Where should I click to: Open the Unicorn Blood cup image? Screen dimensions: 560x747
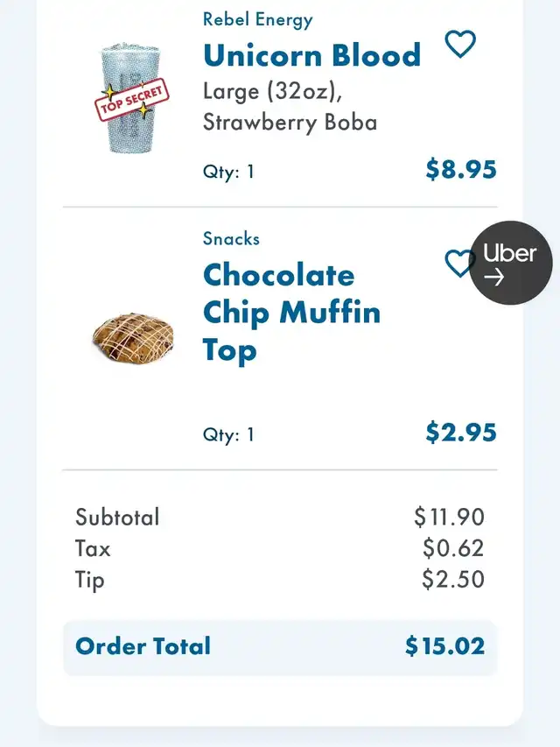pyautogui.click(x=130, y=98)
